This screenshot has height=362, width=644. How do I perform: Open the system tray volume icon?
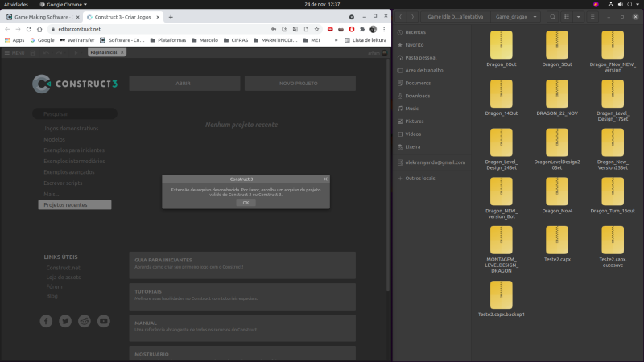[620, 5]
